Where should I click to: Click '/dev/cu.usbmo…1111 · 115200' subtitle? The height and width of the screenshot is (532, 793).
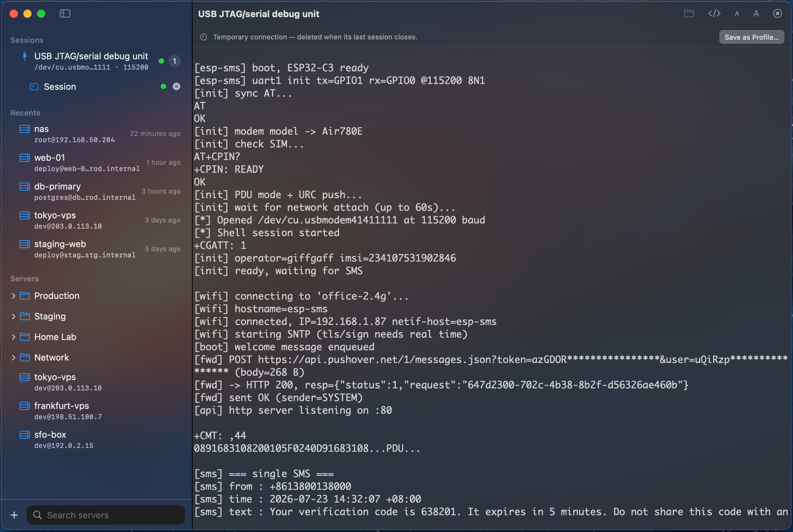(x=91, y=67)
